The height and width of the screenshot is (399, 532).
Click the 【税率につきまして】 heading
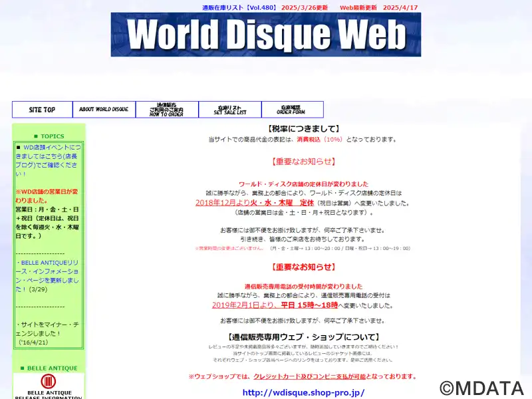click(x=304, y=128)
